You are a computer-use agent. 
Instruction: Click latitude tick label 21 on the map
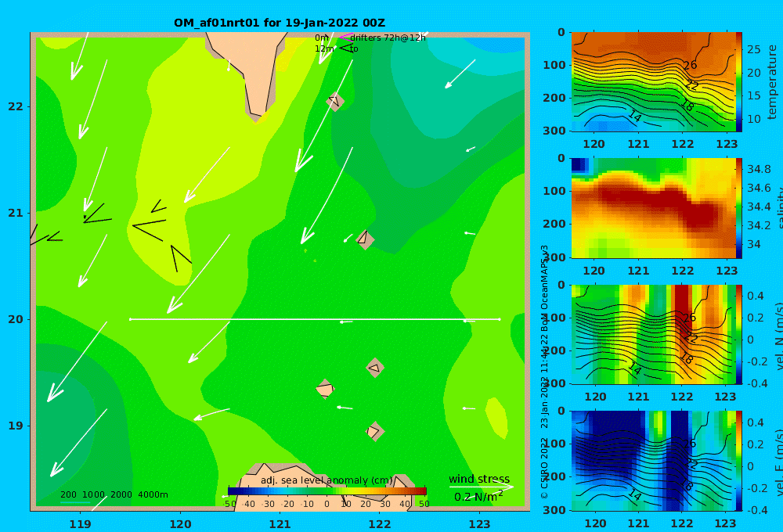[16, 213]
